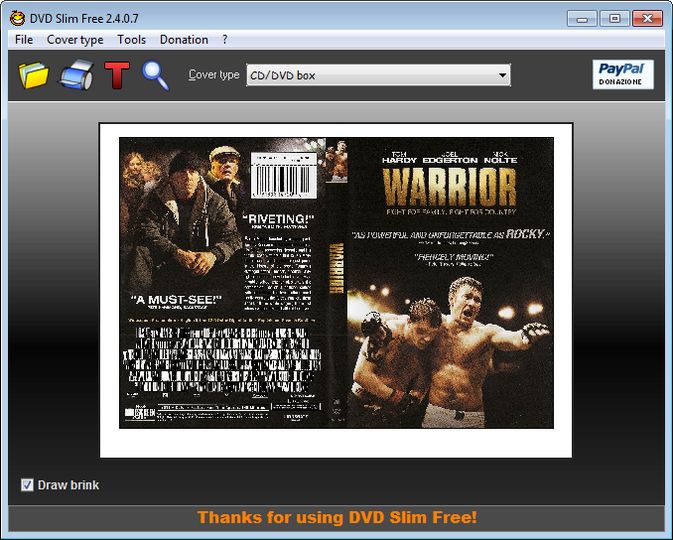The width and height of the screenshot is (673, 540).
Task: Open the Tools menu
Action: tap(131, 39)
